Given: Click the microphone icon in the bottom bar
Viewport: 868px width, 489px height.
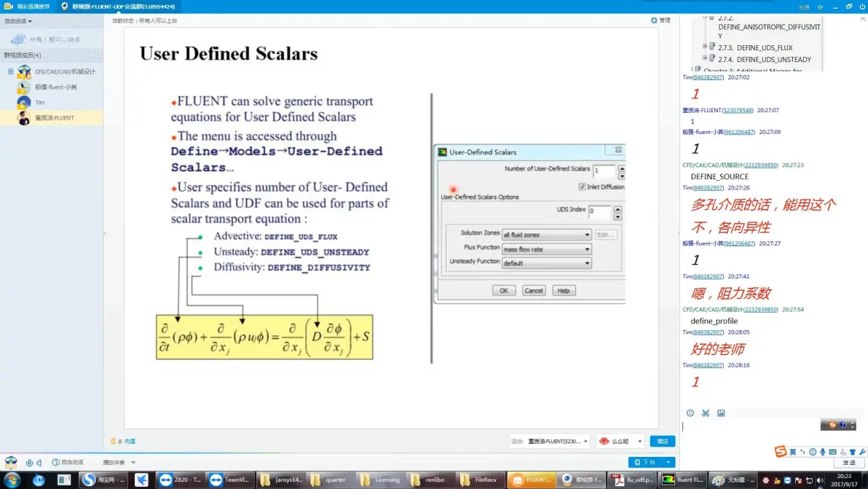Looking at the screenshot, I should [29, 463].
